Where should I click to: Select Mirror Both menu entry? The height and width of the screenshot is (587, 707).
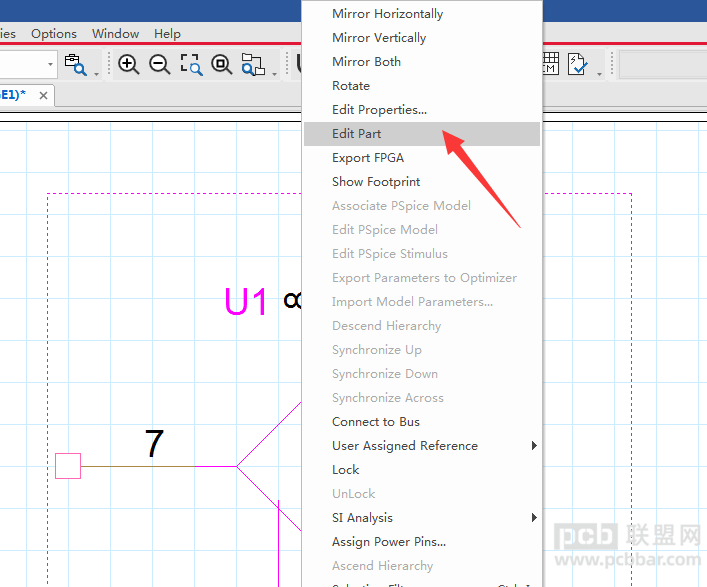(422, 62)
